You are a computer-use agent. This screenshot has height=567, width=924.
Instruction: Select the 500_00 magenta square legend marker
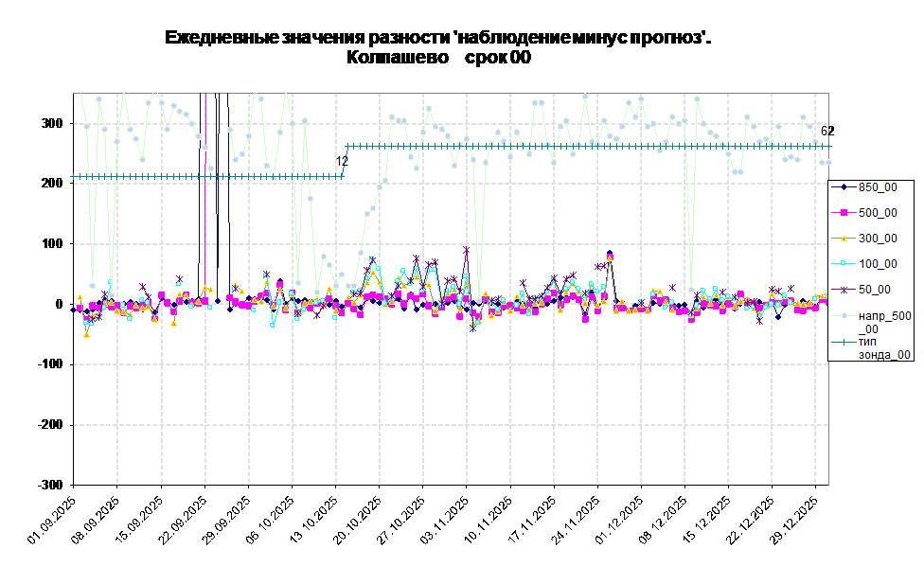[x=843, y=213]
